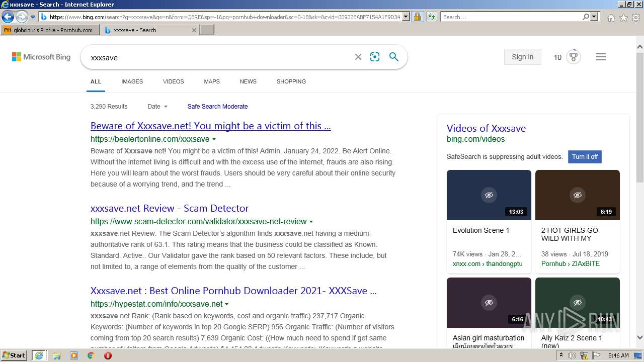Image resolution: width=644 pixels, height=362 pixels.
Task: Click the browser Back arrow button
Action: [8, 17]
